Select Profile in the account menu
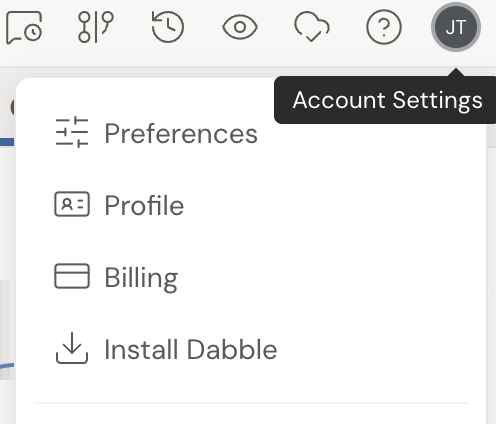The width and height of the screenshot is (496, 424). click(251, 205)
